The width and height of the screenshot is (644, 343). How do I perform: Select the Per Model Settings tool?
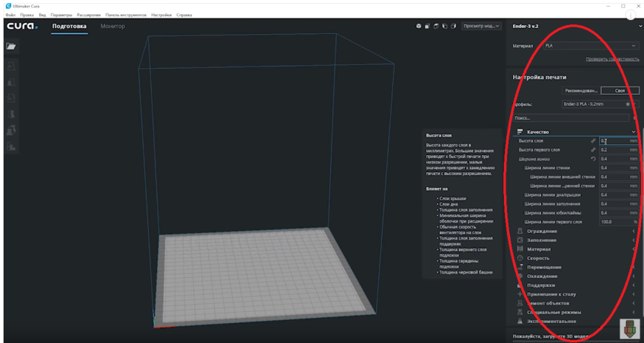(10, 130)
